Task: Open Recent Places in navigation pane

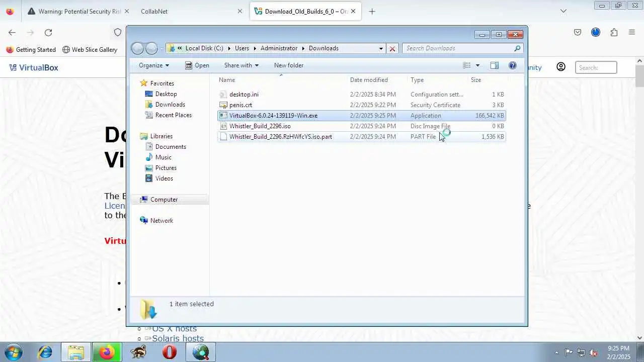Action: click(x=173, y=115)
